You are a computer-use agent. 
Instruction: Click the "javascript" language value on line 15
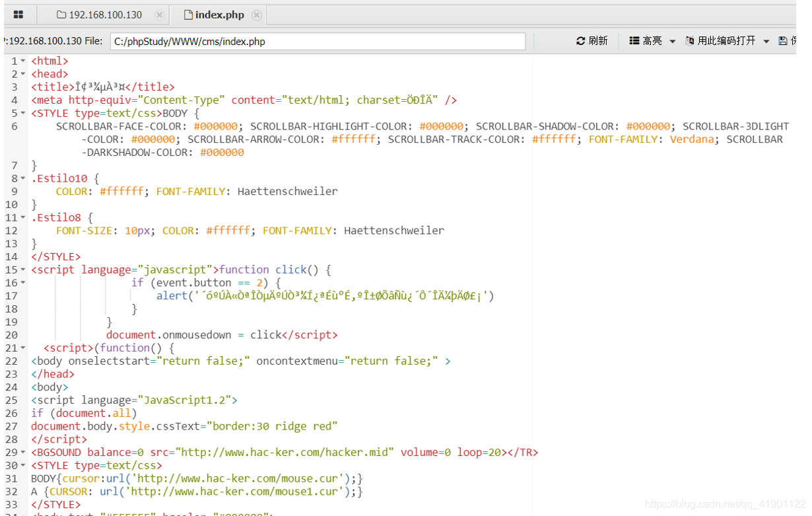point(175,270)
